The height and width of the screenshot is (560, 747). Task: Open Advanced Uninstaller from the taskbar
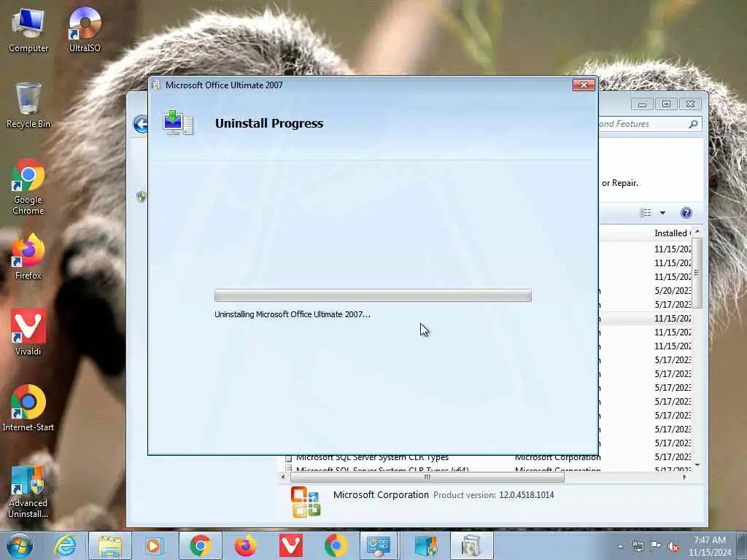[x=425, y=545]
